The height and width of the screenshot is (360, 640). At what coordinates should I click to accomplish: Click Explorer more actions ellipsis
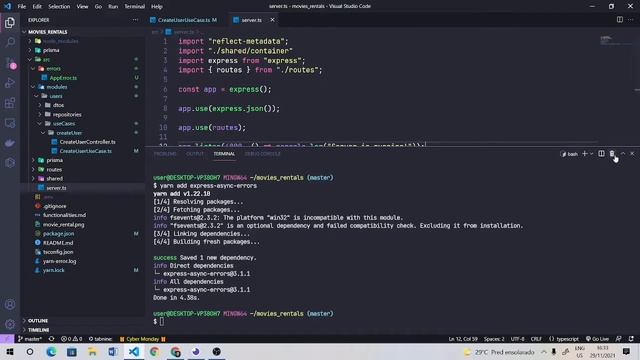point(135,20)
